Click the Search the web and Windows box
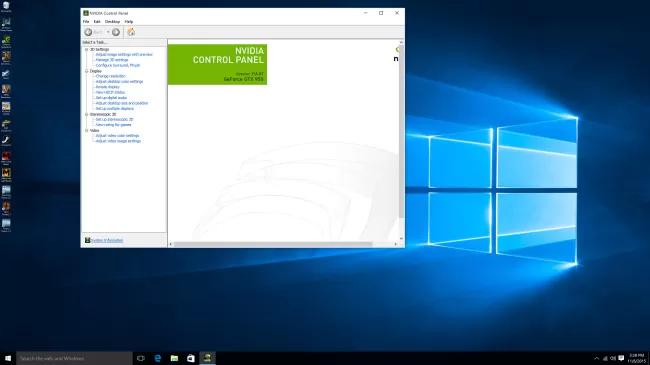The image size is (650, 365). click(75, 358)
